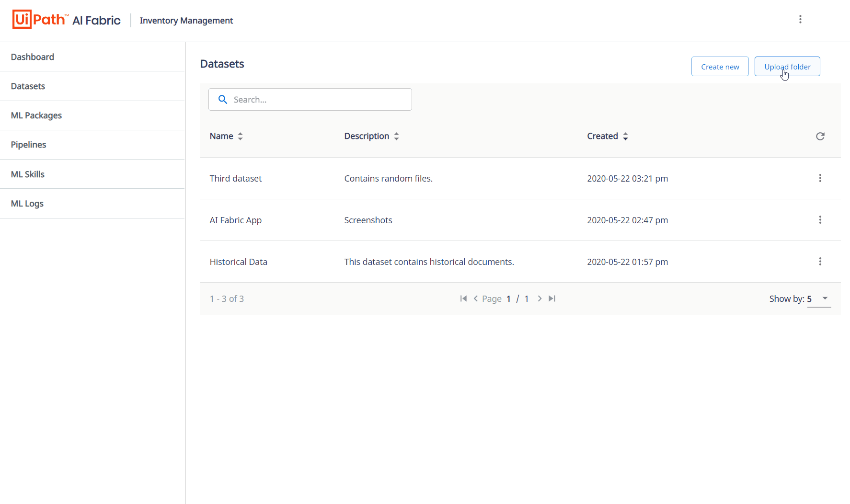This screenshot has height=504, width=850.
Task: Click inside the Search input field
Action: 311,99
